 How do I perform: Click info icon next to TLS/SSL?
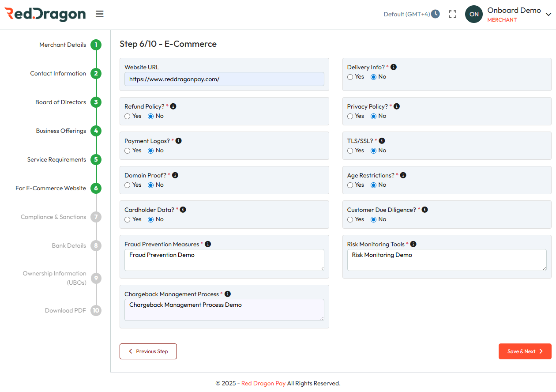382,141
